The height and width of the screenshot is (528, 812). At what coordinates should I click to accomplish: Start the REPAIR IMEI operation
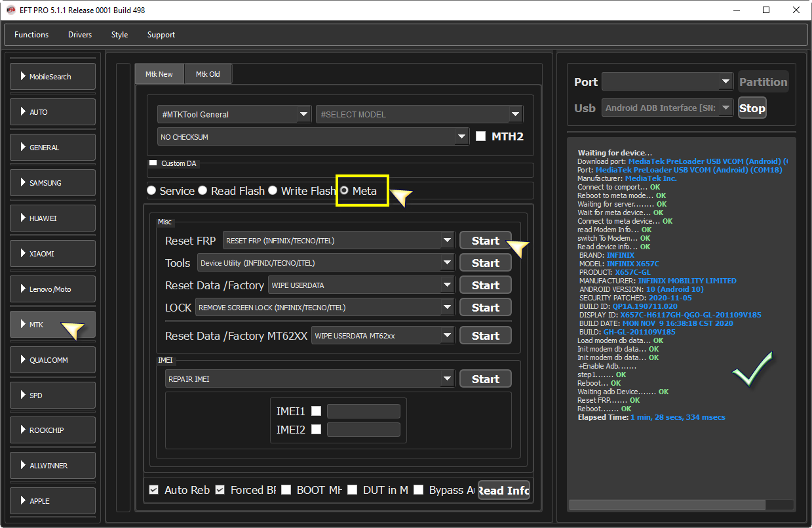[x=486, y=379]
